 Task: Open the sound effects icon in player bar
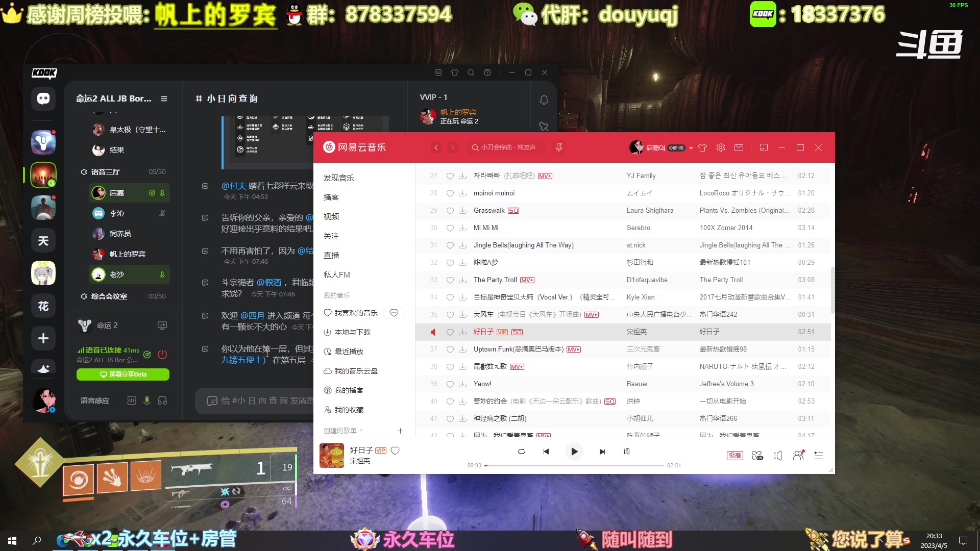pos(757,456)
